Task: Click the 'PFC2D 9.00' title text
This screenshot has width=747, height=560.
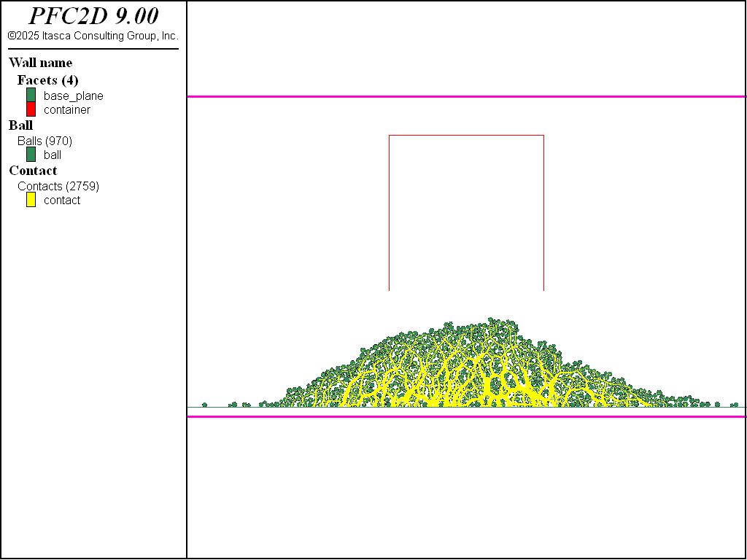Action: 93,16
